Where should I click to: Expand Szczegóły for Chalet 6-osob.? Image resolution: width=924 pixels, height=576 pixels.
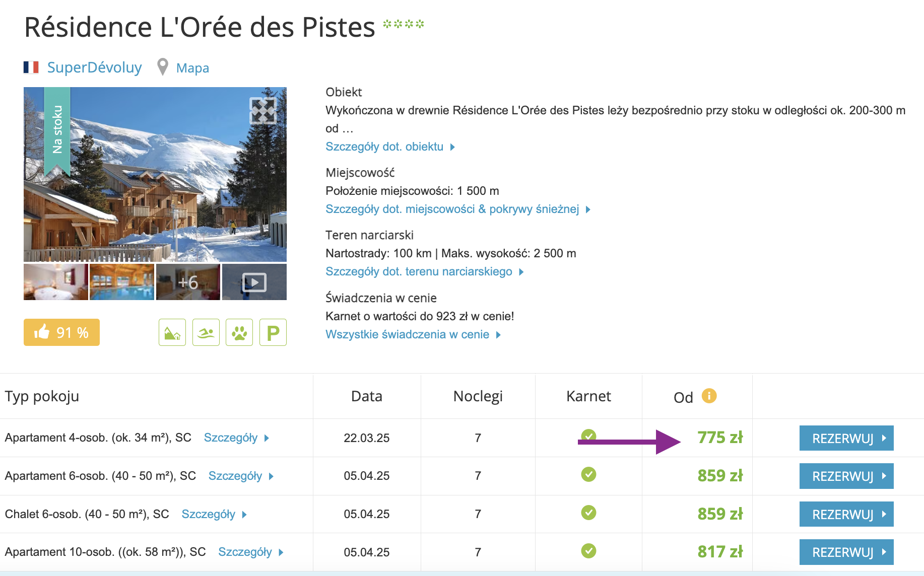coord(214,514)
